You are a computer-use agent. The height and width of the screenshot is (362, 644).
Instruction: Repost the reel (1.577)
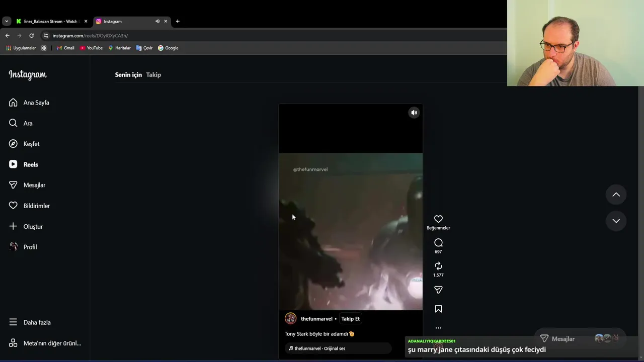point(438,266)
